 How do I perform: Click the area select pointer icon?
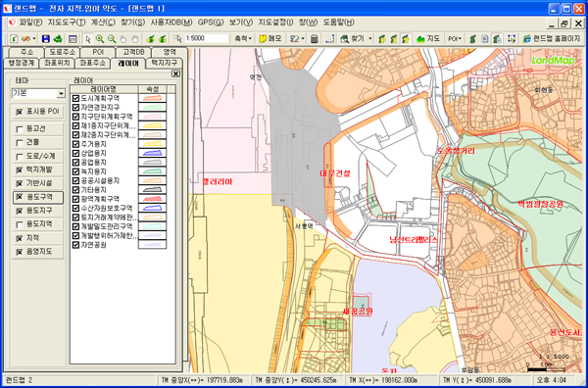click(x=177, y=38)
